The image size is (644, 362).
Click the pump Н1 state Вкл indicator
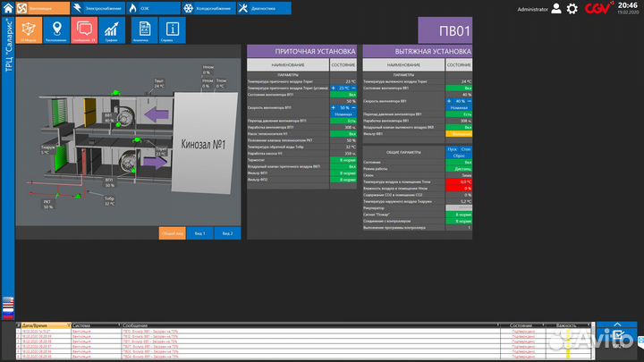click(343, 134)
